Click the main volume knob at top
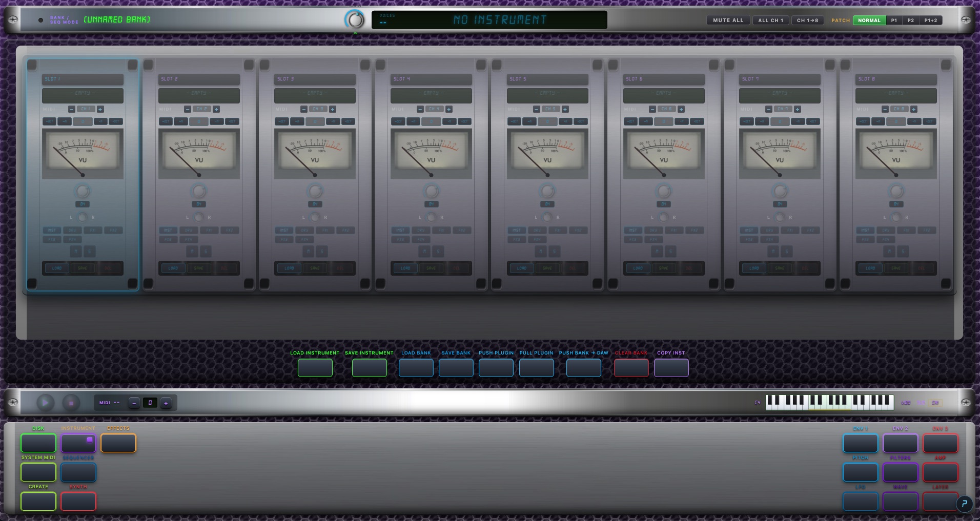 [x=355, y=20]
